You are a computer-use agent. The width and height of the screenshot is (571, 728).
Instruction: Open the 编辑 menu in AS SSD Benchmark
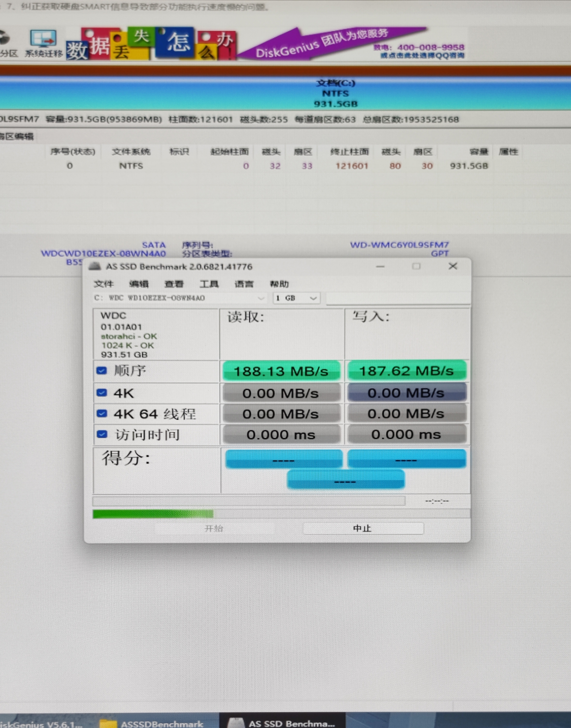[x=139, y=284]
